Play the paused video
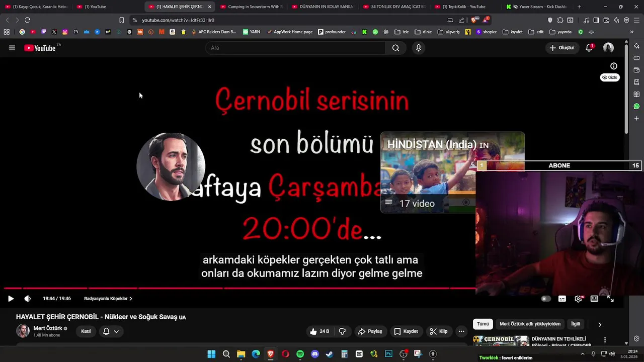 coord(11,299)
